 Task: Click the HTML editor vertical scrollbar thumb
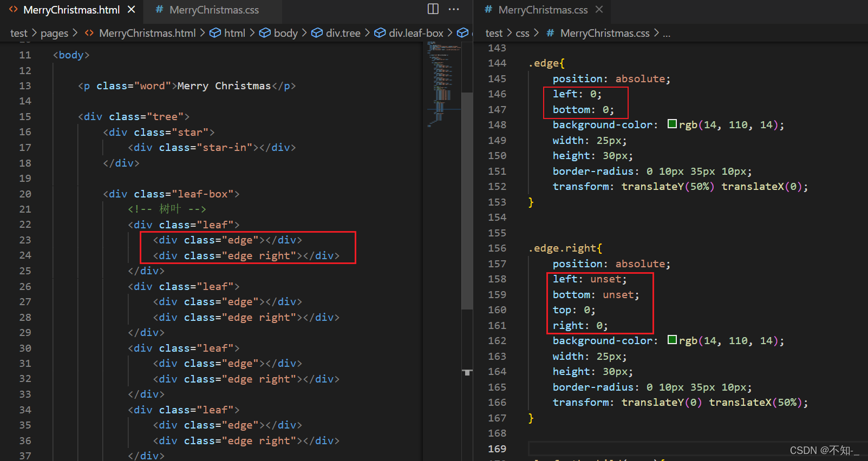point(467,200)
